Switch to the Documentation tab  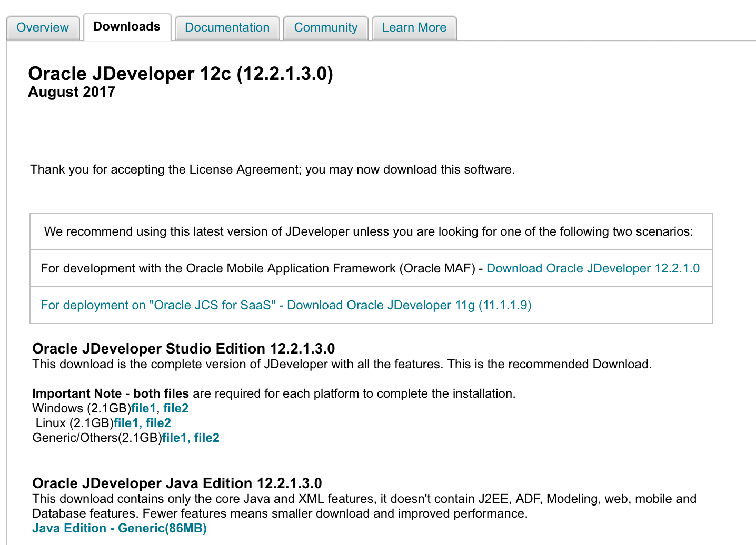227,27
